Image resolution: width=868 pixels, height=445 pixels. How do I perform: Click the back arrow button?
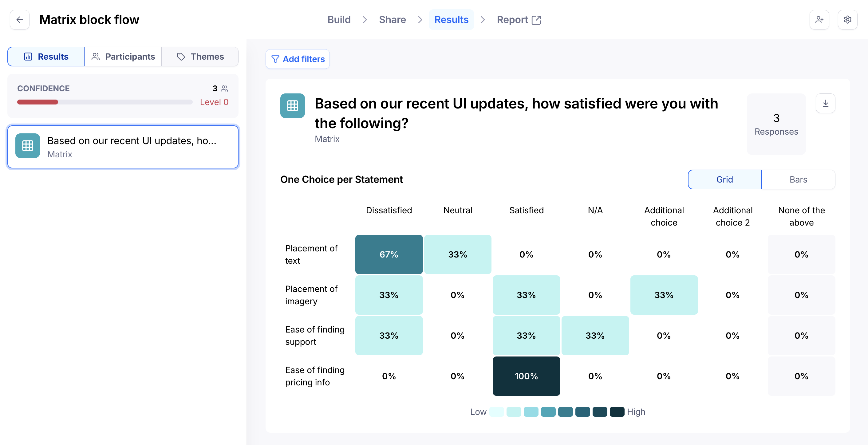(x=20, y=20)
